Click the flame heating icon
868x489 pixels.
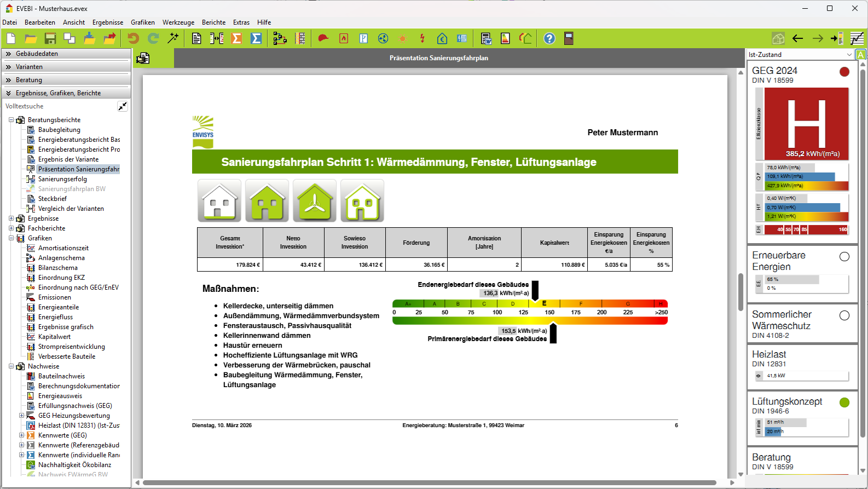[344, 38]
